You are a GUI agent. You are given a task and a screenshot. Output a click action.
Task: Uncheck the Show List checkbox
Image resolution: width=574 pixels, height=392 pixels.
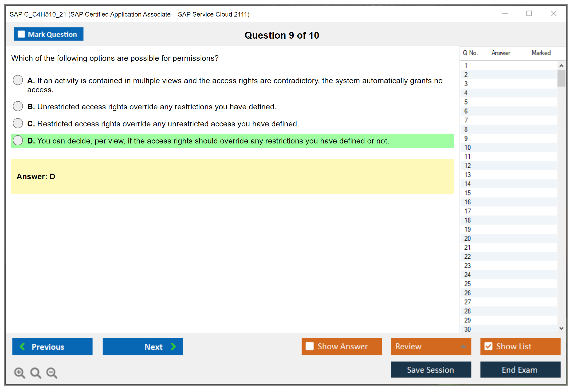[488, 346]
